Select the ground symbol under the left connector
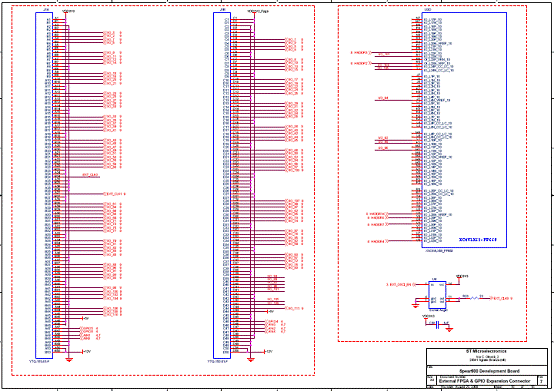This screenshot has height=391, width=554. click(69, 360)
